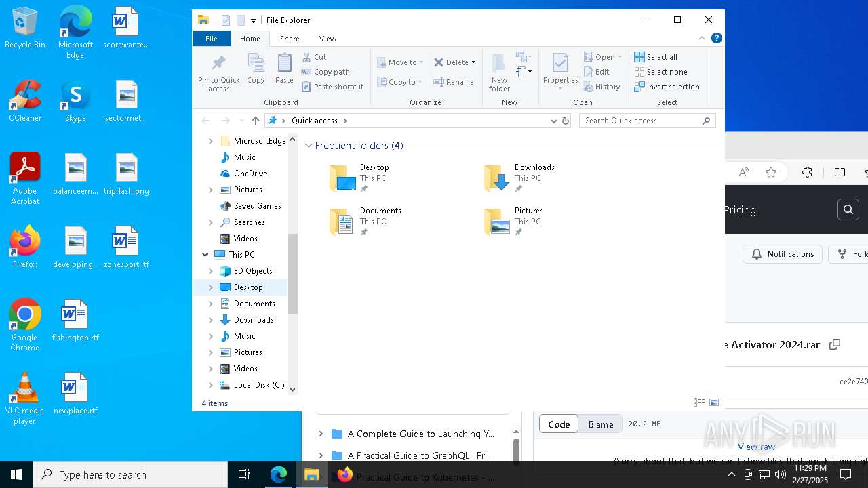Click Notifications button in browser window
868x488 pixels.
click(x=783, y=254)
